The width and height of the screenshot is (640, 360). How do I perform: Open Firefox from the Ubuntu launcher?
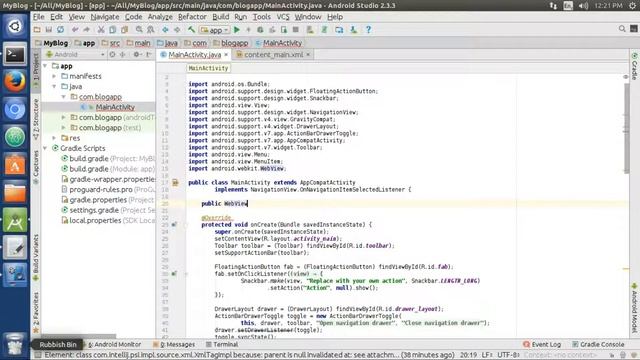click(15, 81)
